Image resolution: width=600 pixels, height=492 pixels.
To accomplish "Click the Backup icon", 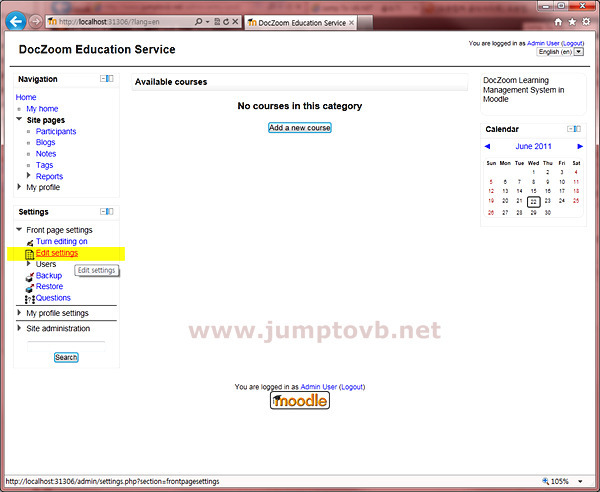I will pos(29,277).
